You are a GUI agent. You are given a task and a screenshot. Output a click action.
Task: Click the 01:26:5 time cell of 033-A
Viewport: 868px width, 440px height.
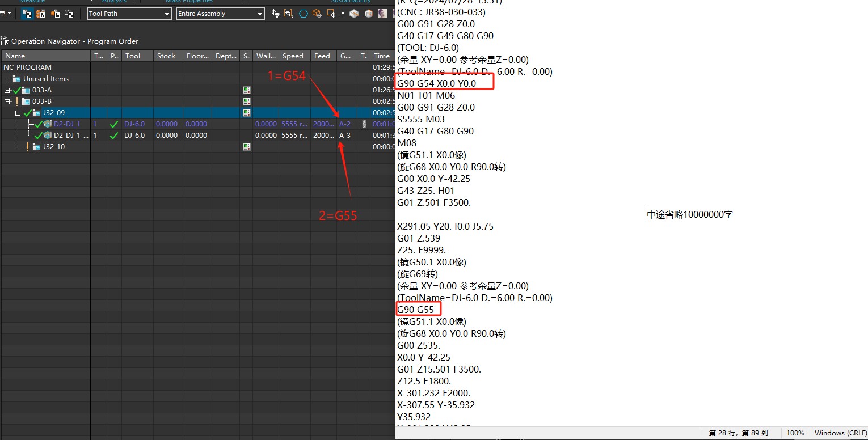[384, 90]
